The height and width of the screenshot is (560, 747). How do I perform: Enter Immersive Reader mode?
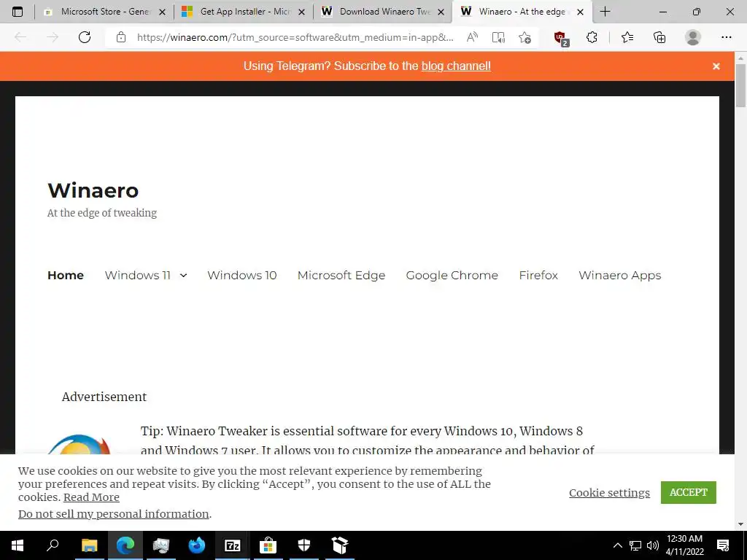[x=498, y=37]
